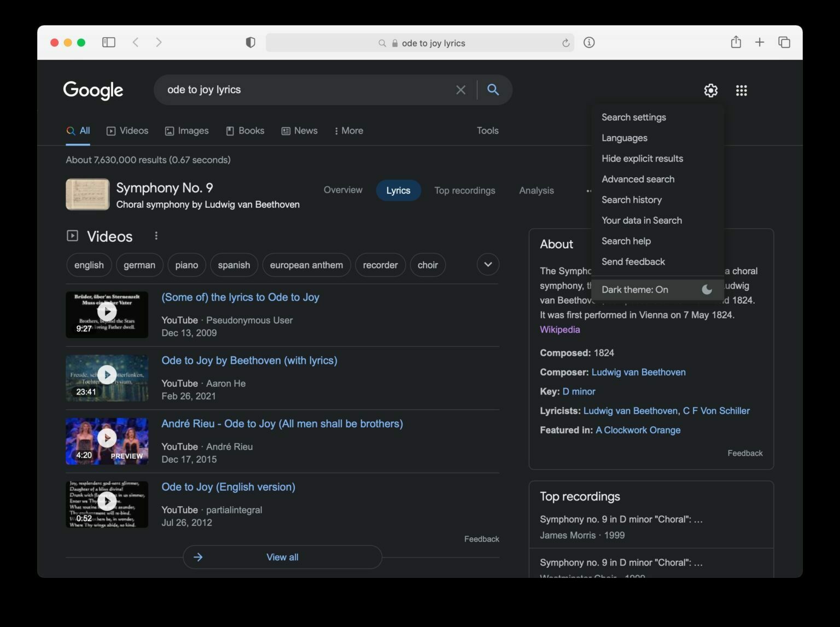The width and height of the screenshot is (840, 627).
Task: Expand more video filter chips
Action: pyautogui.click(x=488, y=265)
